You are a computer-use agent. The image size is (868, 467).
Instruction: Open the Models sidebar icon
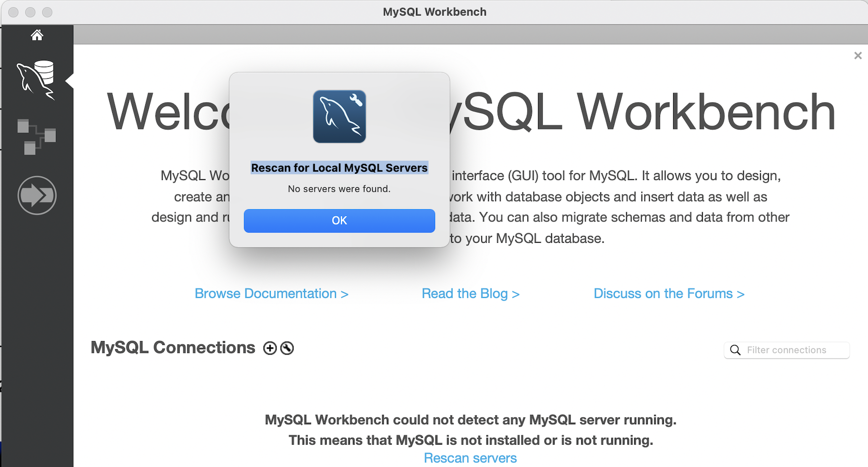click(x=36, y=137)
